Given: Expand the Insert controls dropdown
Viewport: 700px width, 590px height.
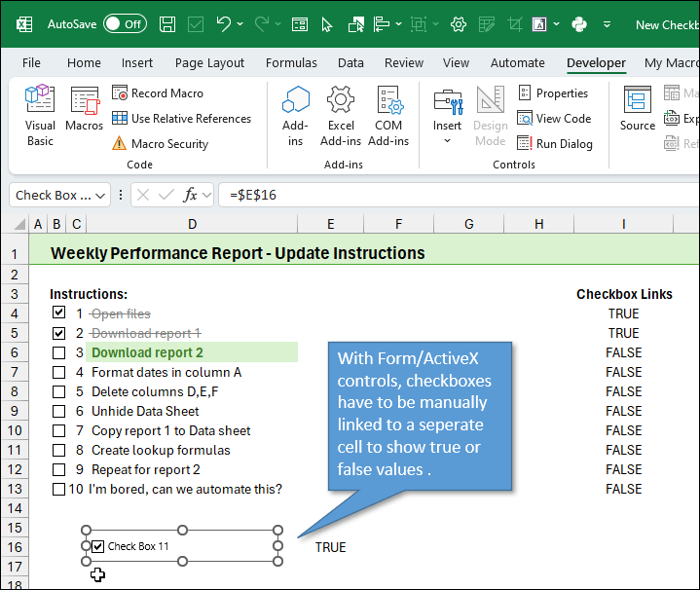Looking at the screenshot, I should click(448, 140).
